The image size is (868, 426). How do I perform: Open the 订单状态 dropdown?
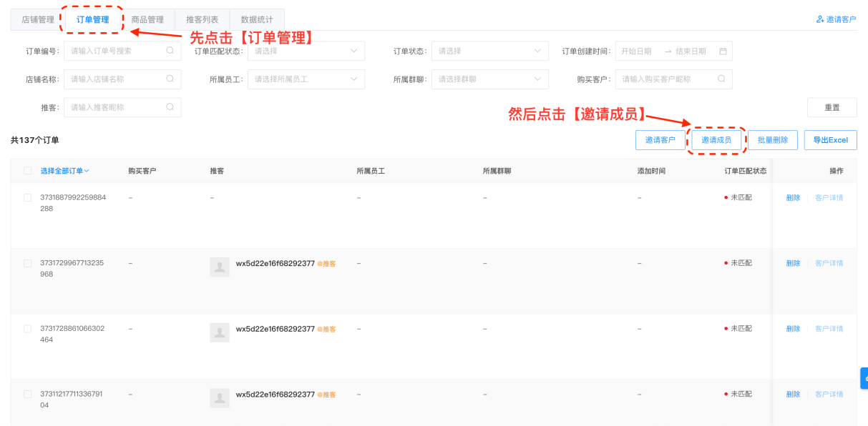click(489, 51)
